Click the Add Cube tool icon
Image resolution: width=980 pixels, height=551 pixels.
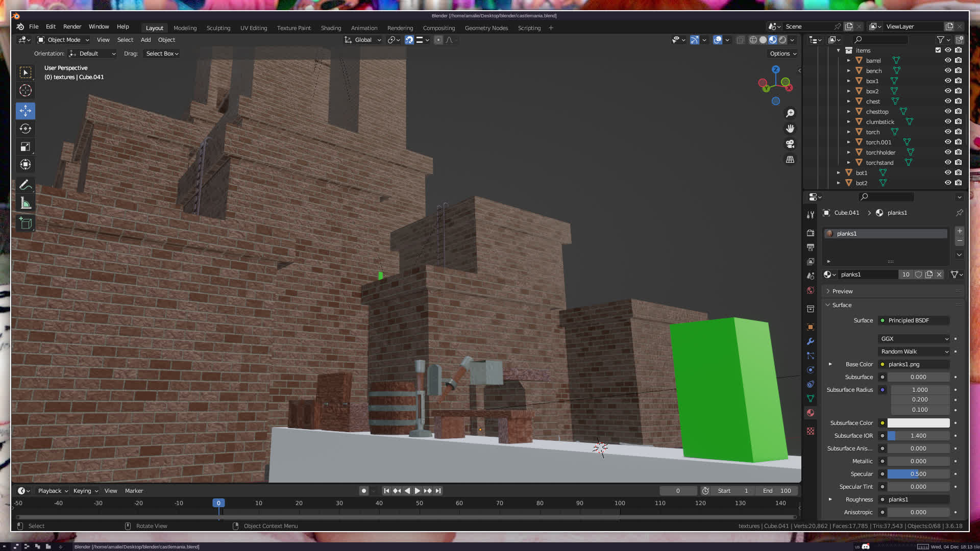point(26,223)
